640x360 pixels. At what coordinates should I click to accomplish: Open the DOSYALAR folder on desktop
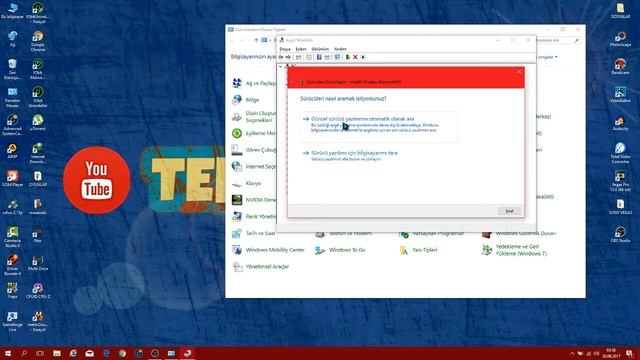coord(620,11)
